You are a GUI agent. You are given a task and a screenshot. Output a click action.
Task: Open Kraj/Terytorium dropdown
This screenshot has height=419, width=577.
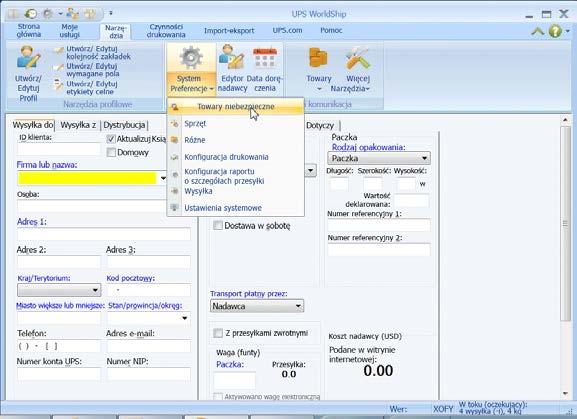[x=59, y=290]
